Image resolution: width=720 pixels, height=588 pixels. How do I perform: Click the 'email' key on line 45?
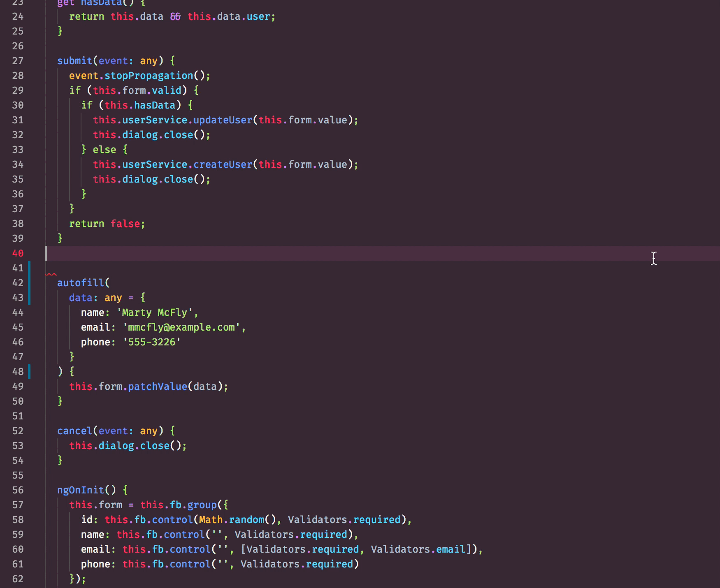coord(95,327)
